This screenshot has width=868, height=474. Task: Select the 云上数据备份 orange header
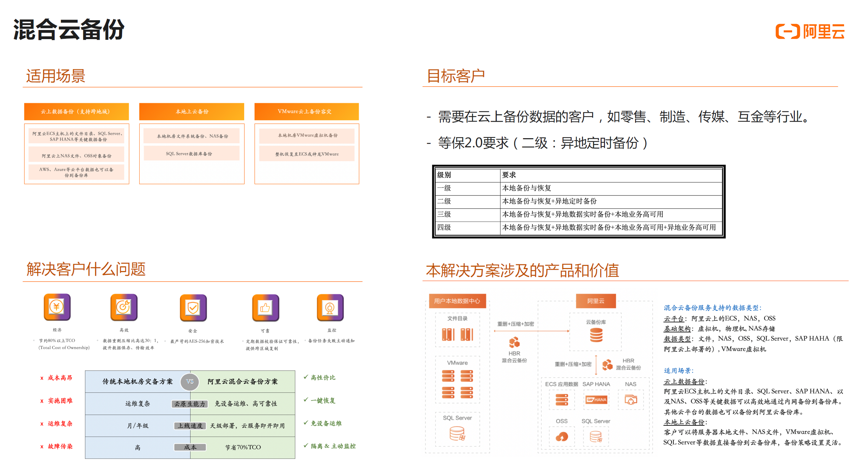tap(76, 112)
